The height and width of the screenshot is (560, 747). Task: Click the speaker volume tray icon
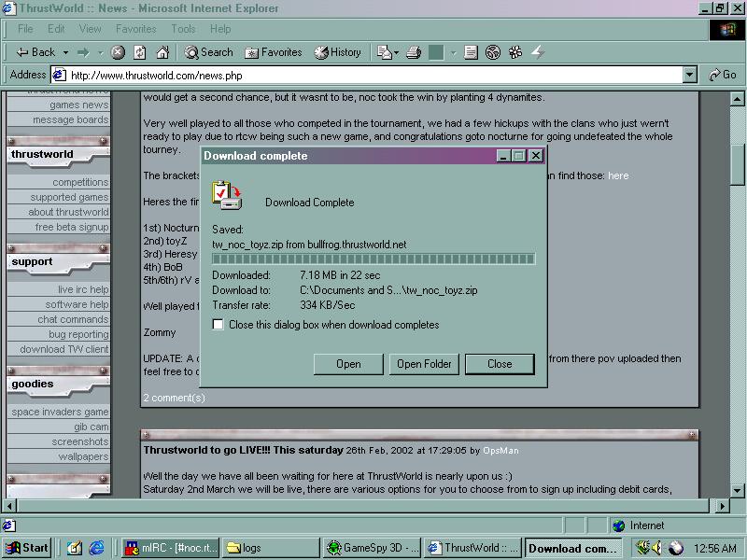click(657, 548)
